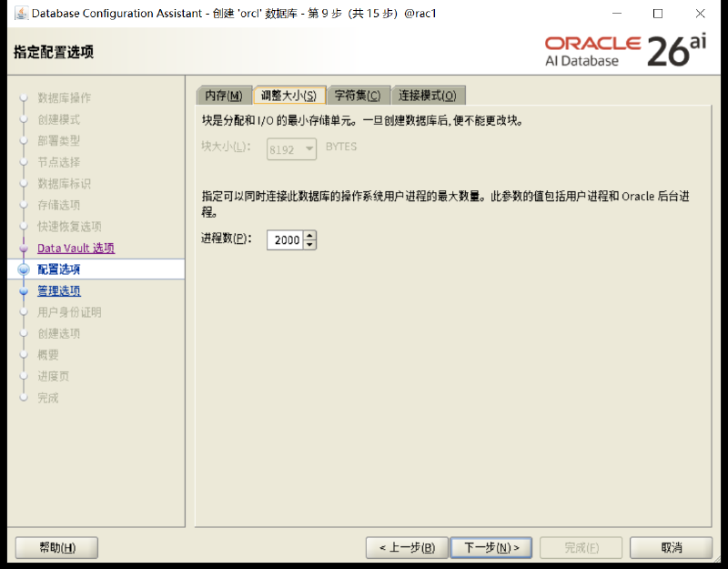Go to Data Vault 选项 step link

(76, 248)
